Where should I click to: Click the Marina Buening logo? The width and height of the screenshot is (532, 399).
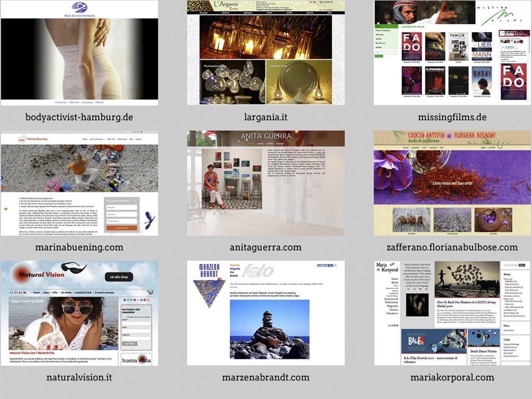click(x=33, y=139)
